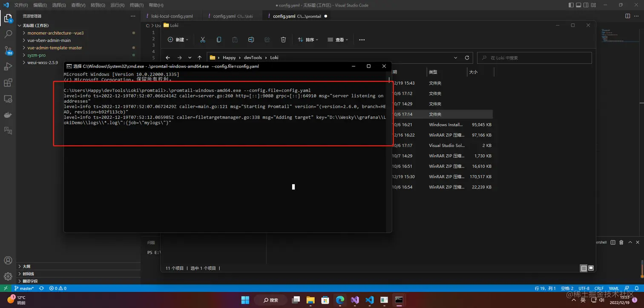
Task: Click the master* branch in status bar
Action: click(x=24, y=288)
